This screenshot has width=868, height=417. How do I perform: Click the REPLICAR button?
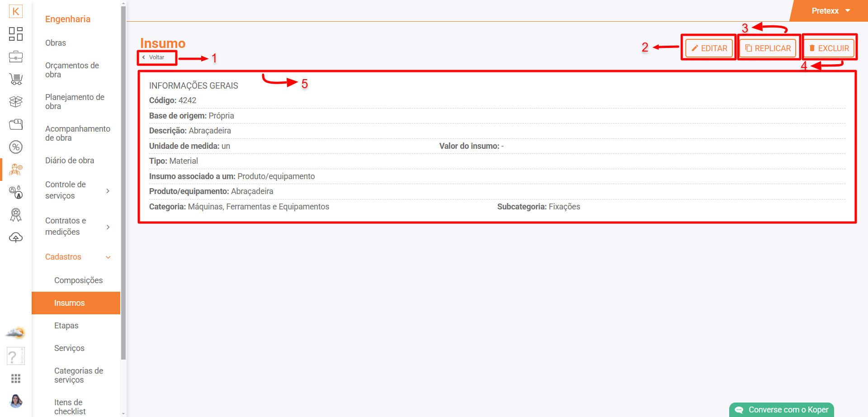[x=768, y=48]
